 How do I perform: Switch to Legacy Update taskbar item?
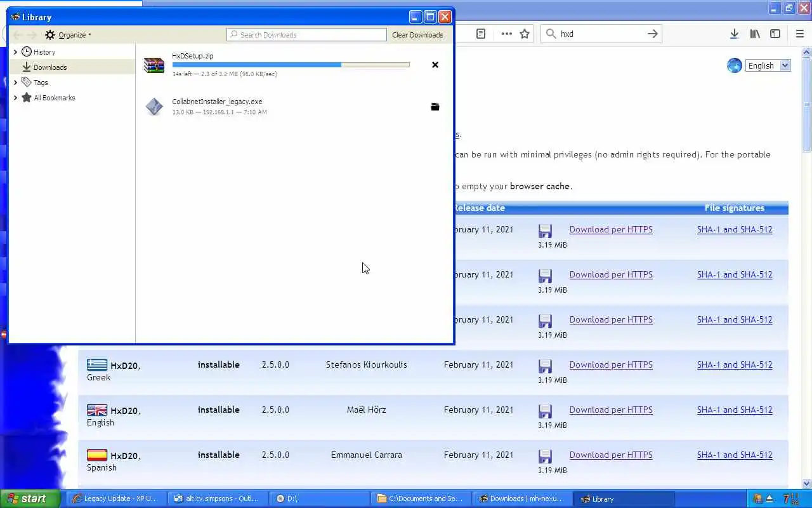pos(115,498)
